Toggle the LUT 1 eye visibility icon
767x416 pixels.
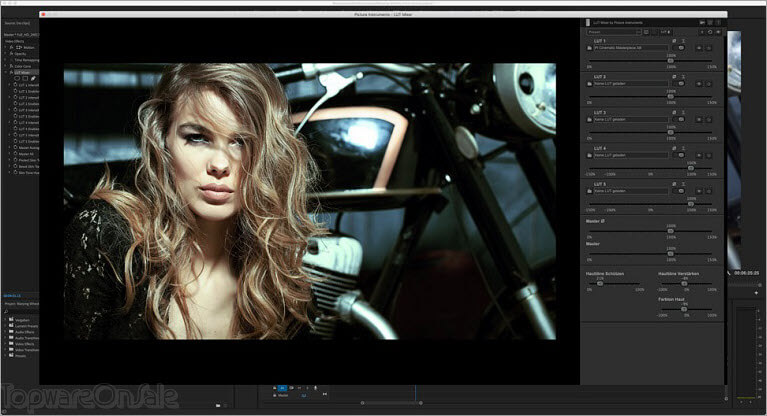[699, 48]
